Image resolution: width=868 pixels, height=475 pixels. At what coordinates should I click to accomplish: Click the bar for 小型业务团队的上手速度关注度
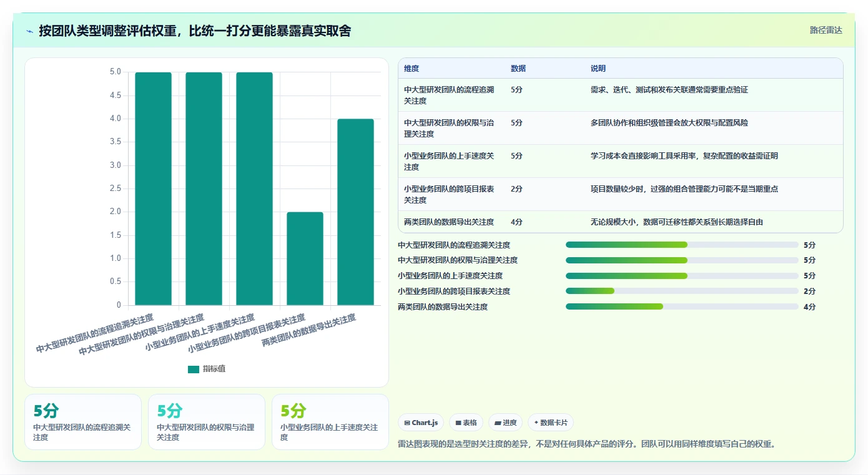254,189
